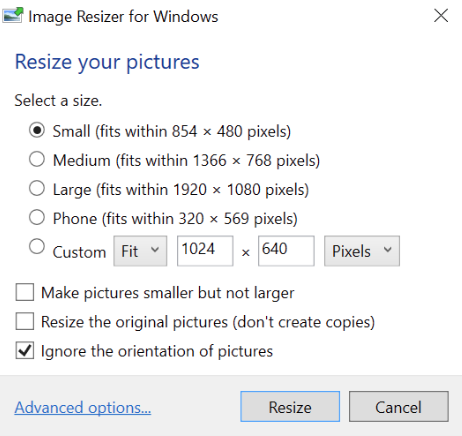Uncheck Ignore the orientation of pictures
This screenshot has width=462, height=436.
pyautogui.click(x=25, y=350)
